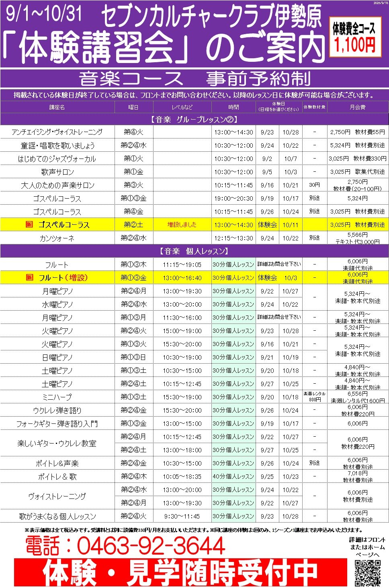Click the はじめてのジャズヴォーカル course name
The width and height of the screenshot is (389, 588).
pyautogui.click(x=57, y=159)
